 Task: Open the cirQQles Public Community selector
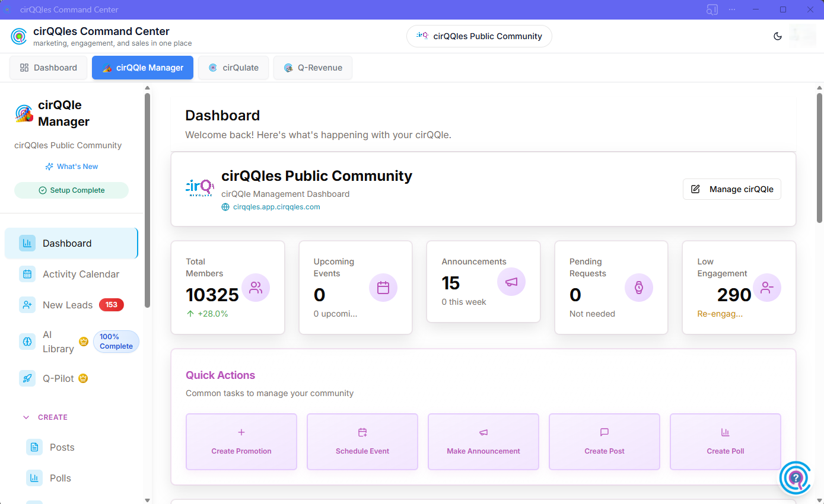[479, 36]
